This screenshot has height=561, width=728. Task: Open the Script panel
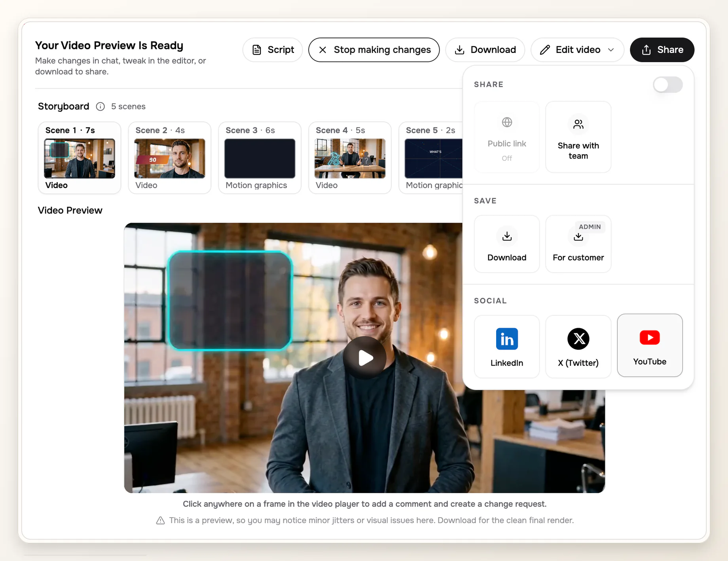[x=273, y=50]
